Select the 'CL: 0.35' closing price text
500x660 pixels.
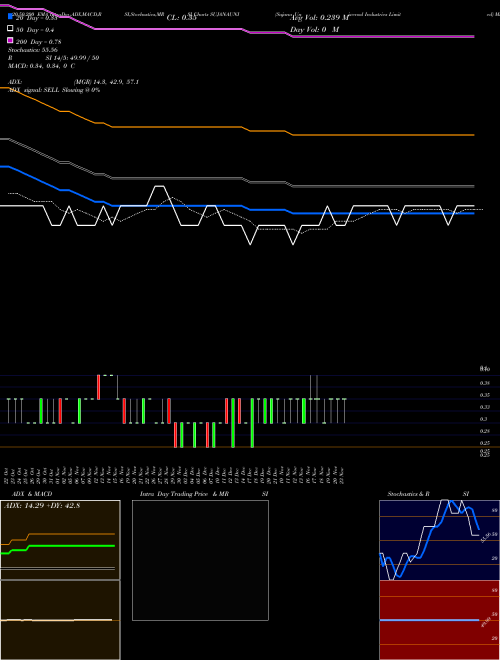(181, 18)
